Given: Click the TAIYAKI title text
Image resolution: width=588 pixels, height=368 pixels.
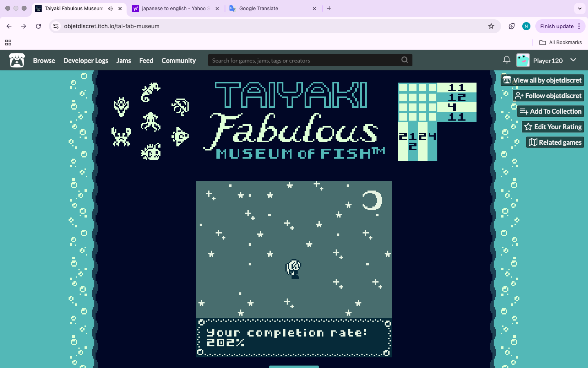Looking at the screenshot, I should pyautogui.click(x=291, y=94).
